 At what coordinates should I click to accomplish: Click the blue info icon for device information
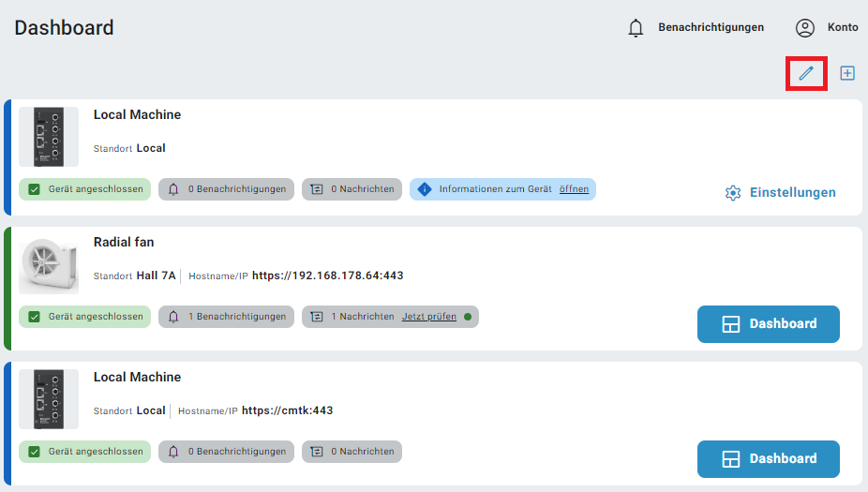[x=425, y=189]
